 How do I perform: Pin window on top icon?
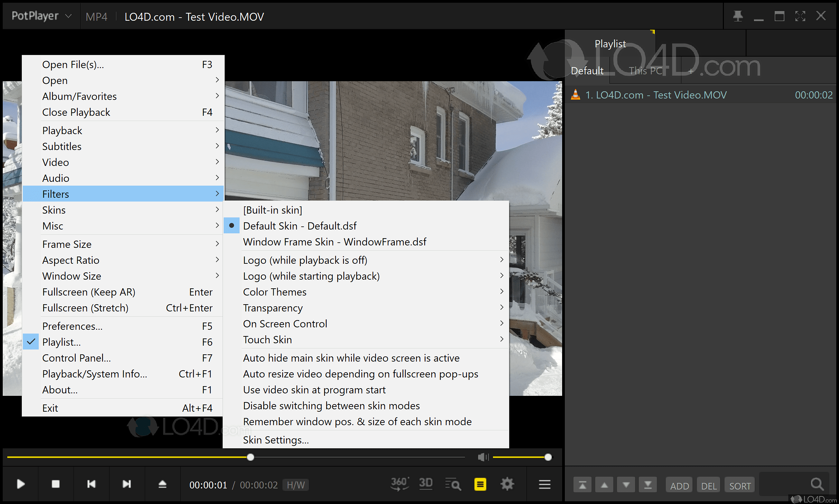[x=738, y=16]
